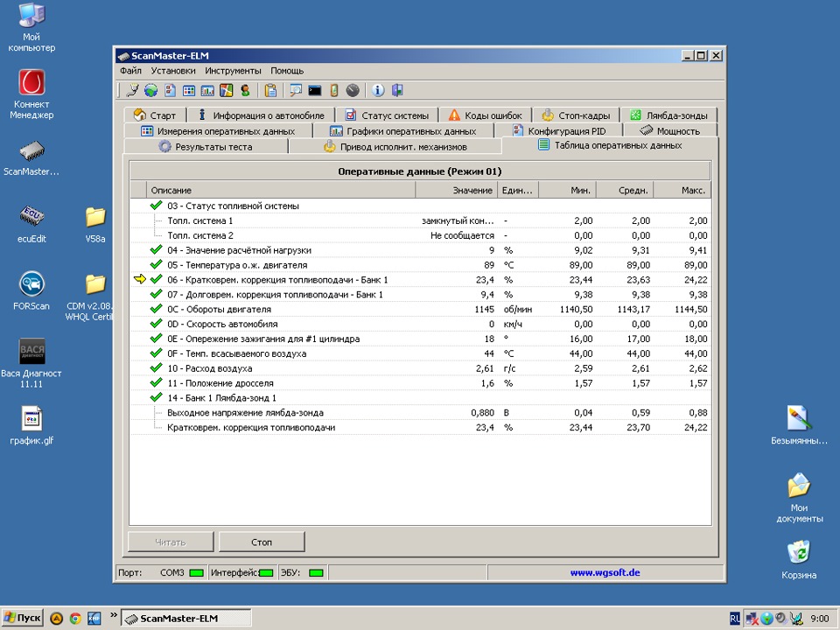
Task: Click the Описание column header
Action: tap(281, 190)
